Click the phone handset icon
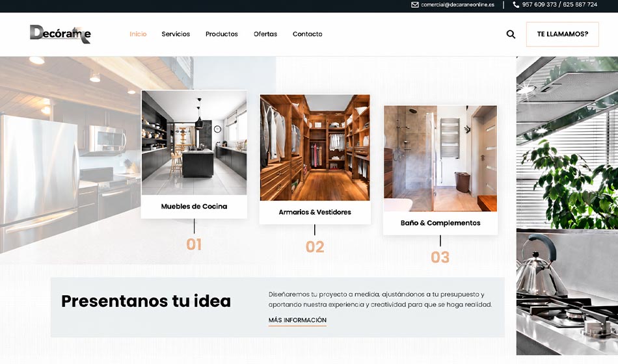The image size is (618, 364). click(516, 5)
